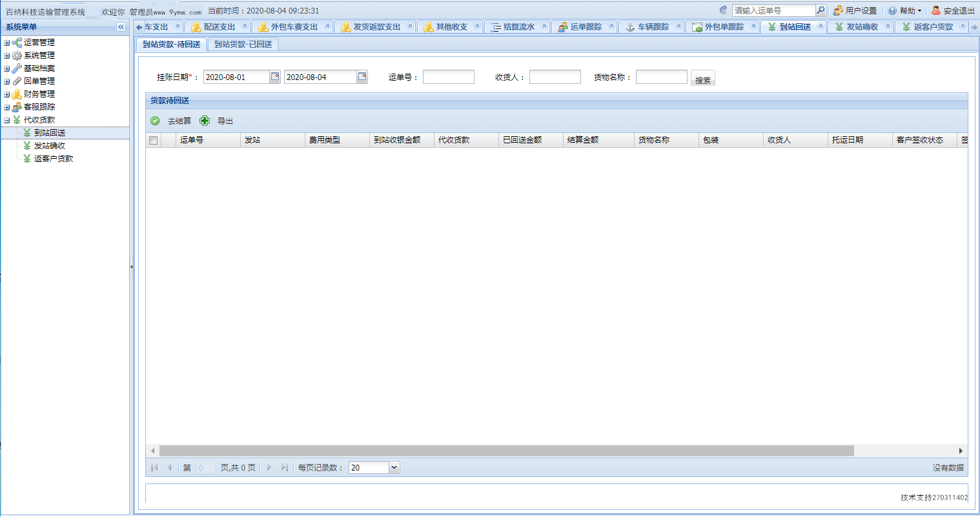Collapse the 系统菜单 sidebar panel
980x517 pixels.
click(x=121, y=26)
